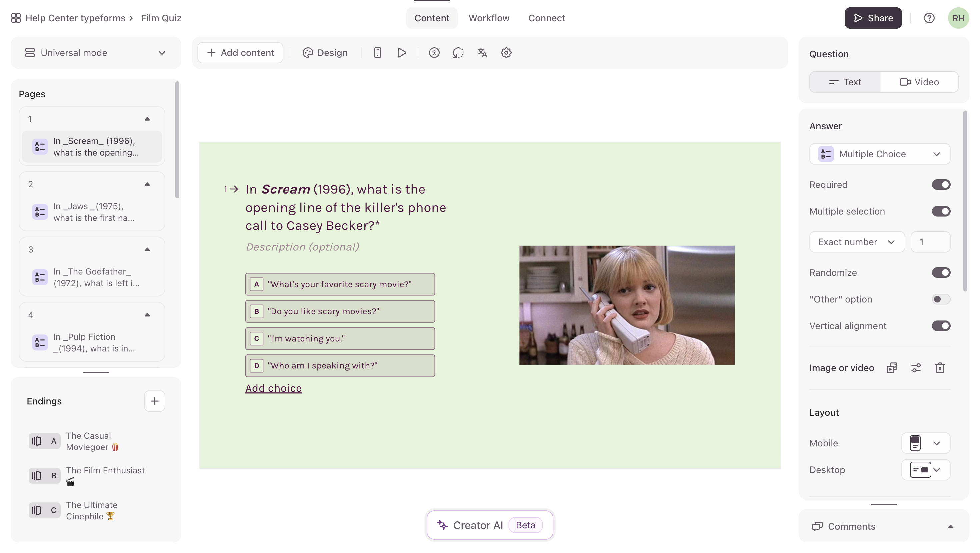The image size is (980, 553).
Task: Click the Scream movie image thumbnail
Action: [x=627, y=305]
